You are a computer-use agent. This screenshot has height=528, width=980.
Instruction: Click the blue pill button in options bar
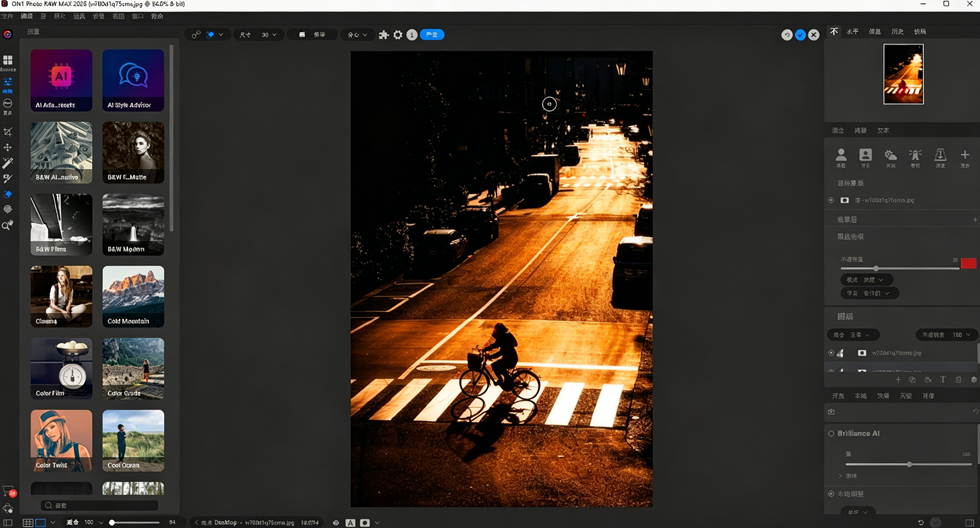coord(432,35)
